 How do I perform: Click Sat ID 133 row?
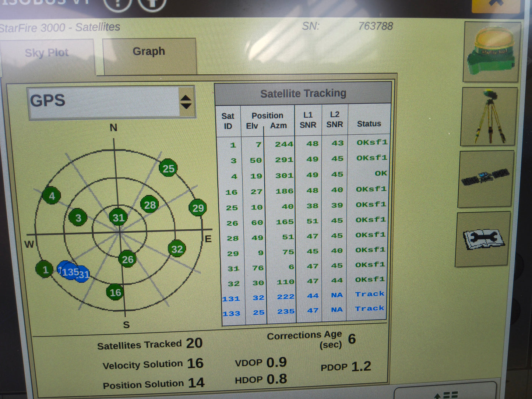pos(303,311)
